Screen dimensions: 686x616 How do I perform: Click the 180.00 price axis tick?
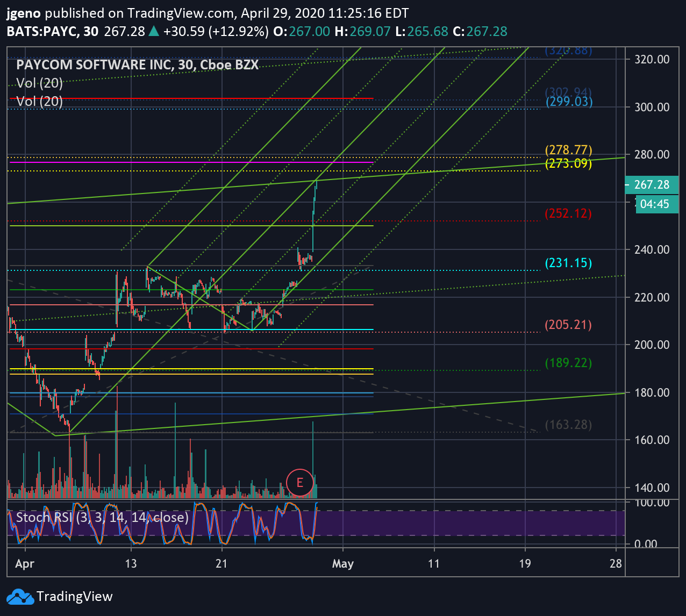click(652, 392)
